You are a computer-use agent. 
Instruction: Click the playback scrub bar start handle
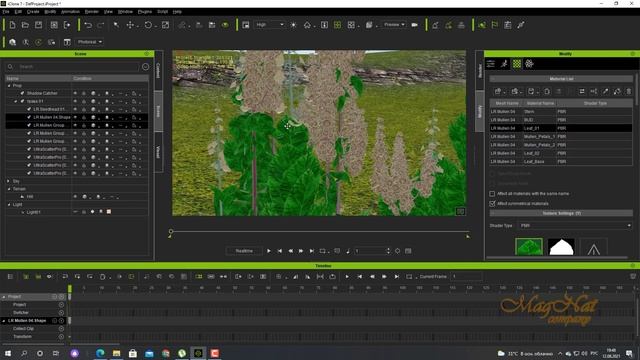point(171,232)
